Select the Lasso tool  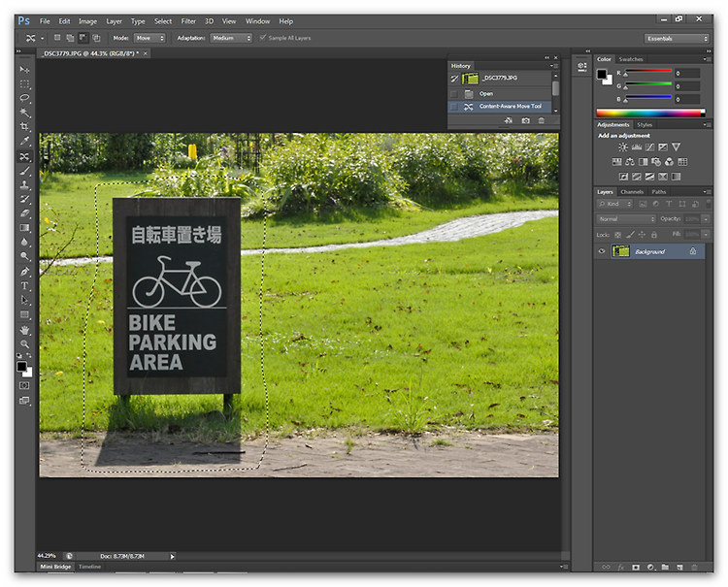pos(24,98)
